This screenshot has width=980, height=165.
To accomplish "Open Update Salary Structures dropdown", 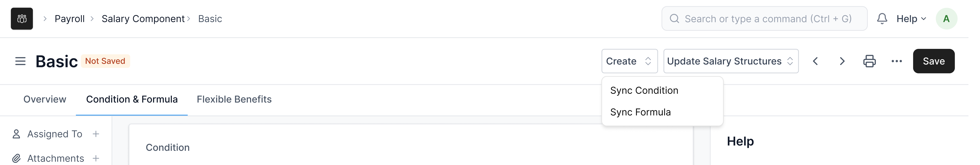I will coord(730,61).
